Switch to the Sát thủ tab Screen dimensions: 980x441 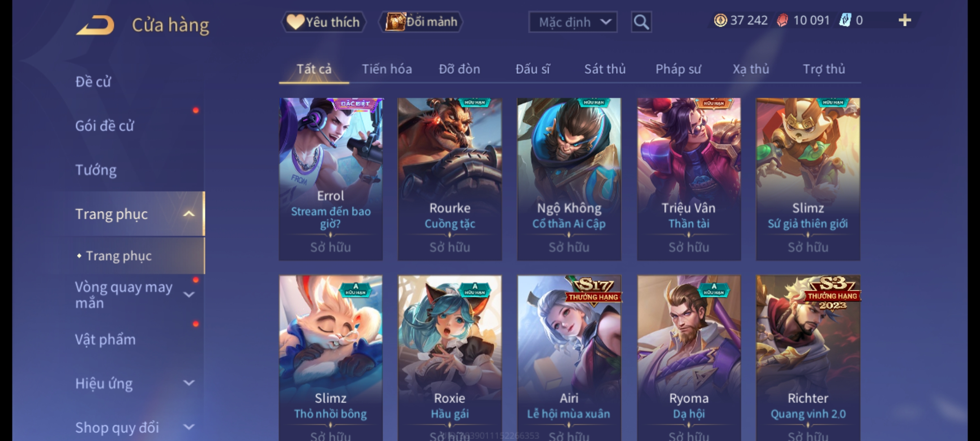605,69
